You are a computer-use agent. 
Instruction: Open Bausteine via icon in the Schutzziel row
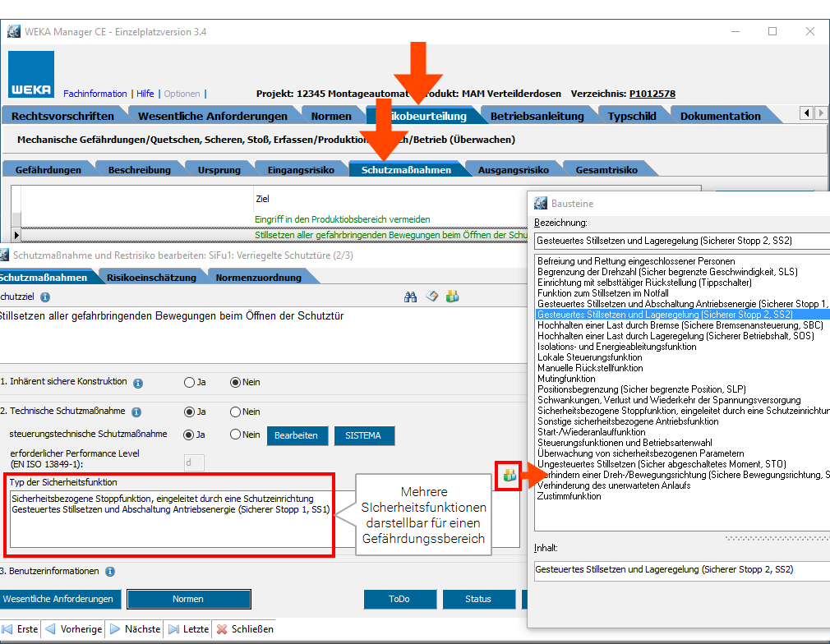click(452, 297)
